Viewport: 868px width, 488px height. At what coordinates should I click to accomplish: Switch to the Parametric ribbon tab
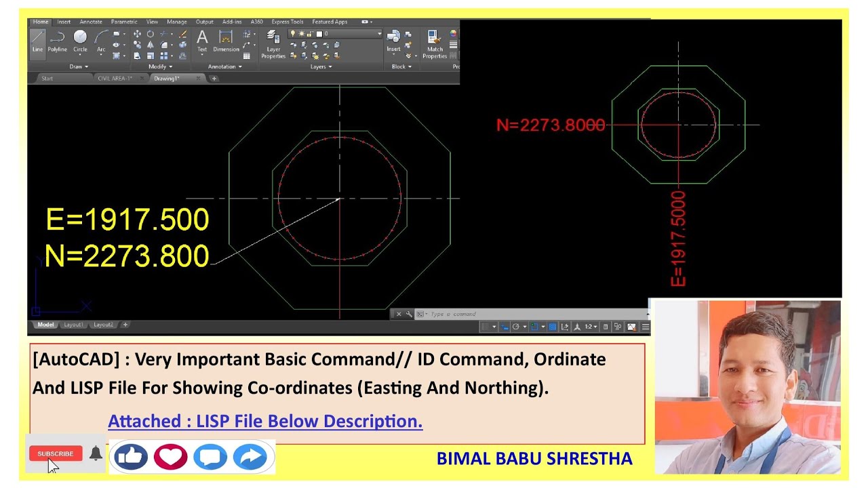click(x=124, y=22)
